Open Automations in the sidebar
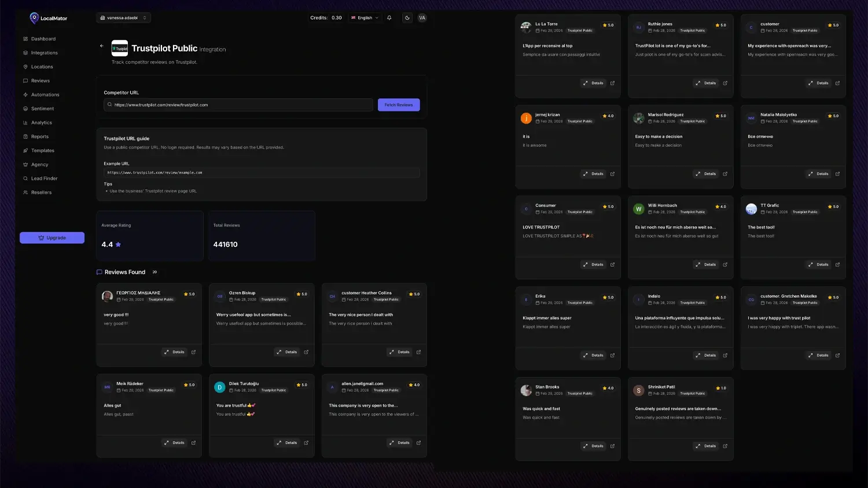 [41, 95]
